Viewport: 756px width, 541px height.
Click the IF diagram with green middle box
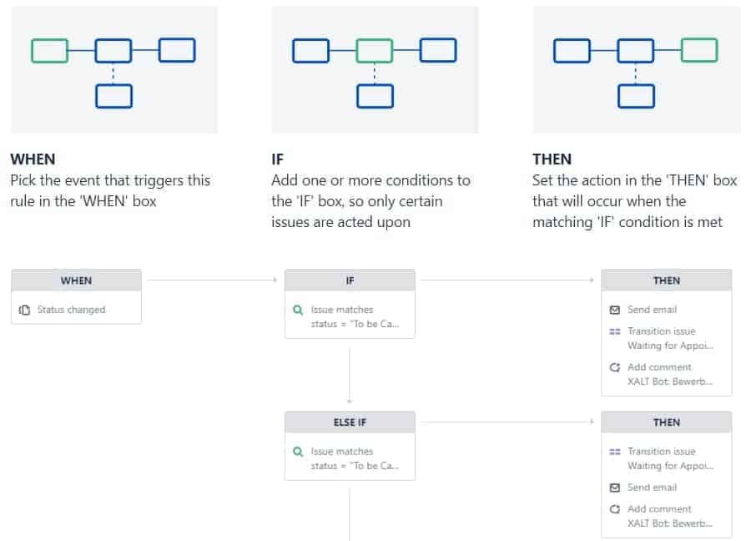pyautogui.click(x=375, y=70)
